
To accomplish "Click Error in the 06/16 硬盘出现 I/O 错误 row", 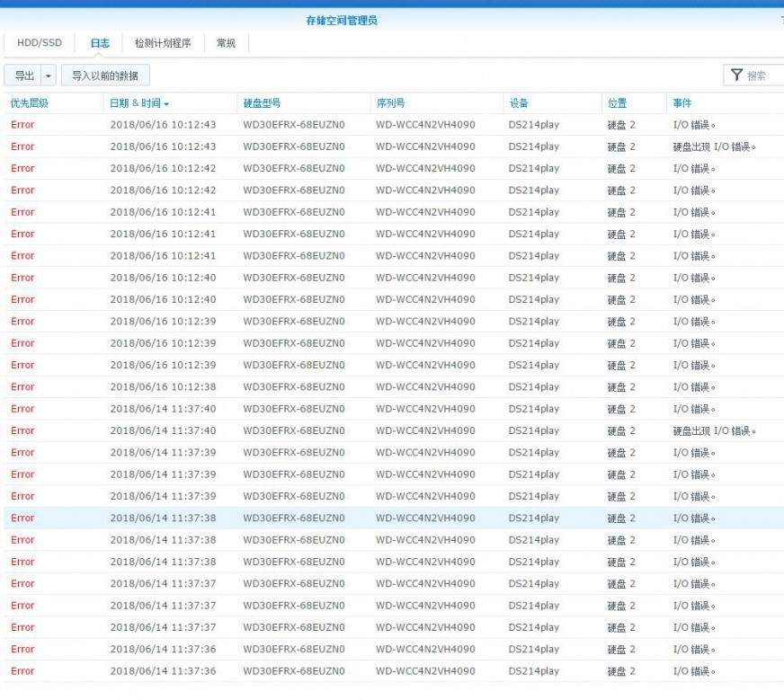I will click(x=22, y=146).
